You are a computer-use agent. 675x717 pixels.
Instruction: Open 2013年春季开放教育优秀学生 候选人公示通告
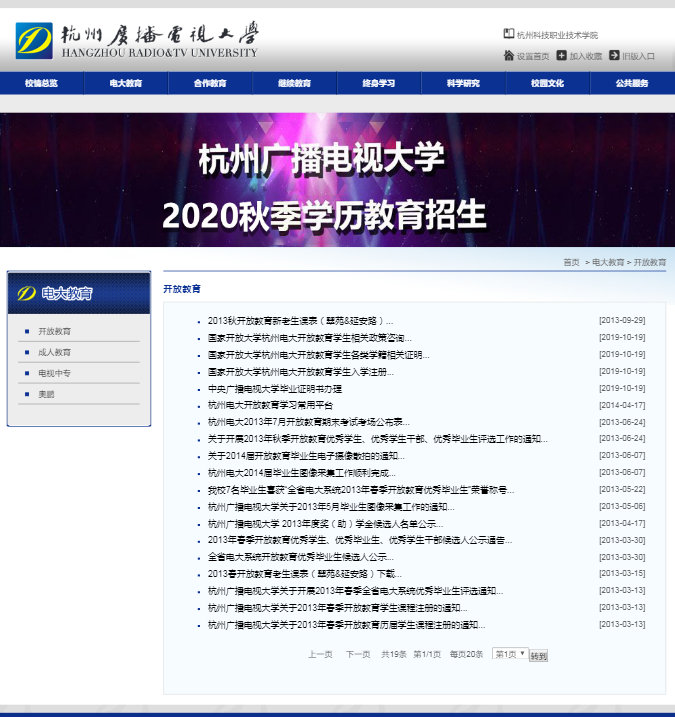pyautogui.click(x=360, y=540)
